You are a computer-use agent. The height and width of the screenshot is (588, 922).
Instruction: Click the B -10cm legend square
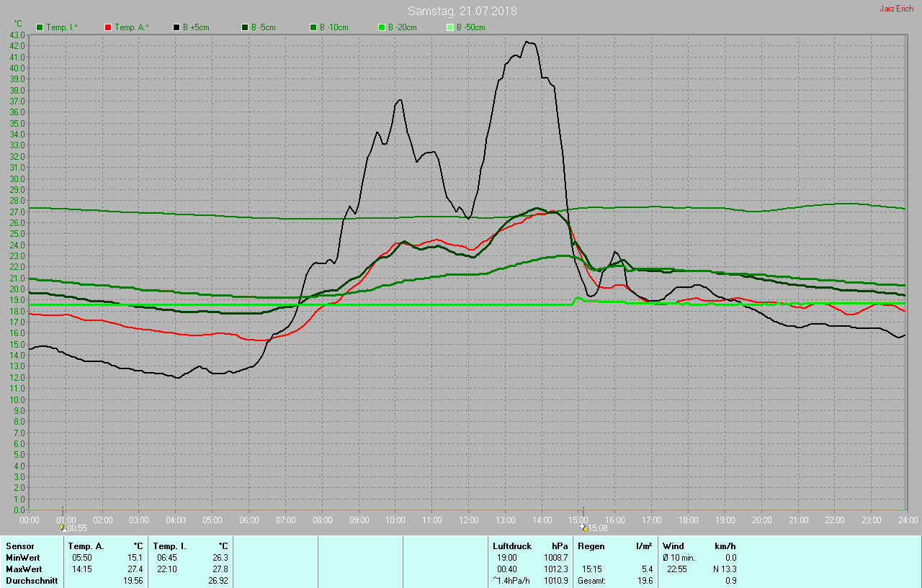313,27
